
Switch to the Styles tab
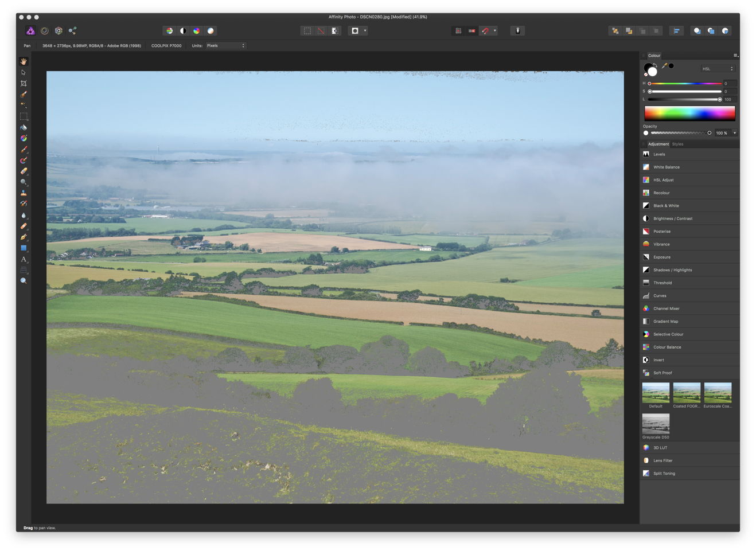click(677, 144)
